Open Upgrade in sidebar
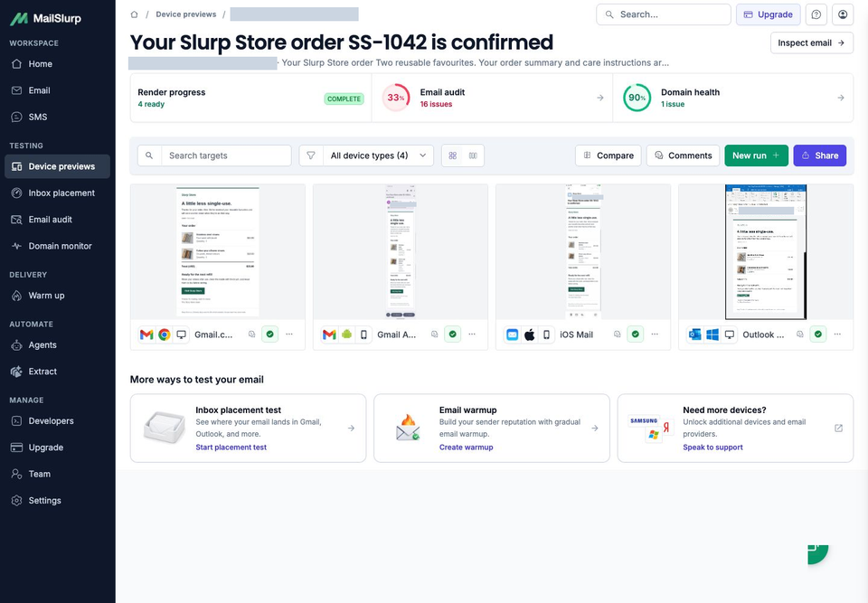This screenshot has height=603, width=868. [58, 448]
